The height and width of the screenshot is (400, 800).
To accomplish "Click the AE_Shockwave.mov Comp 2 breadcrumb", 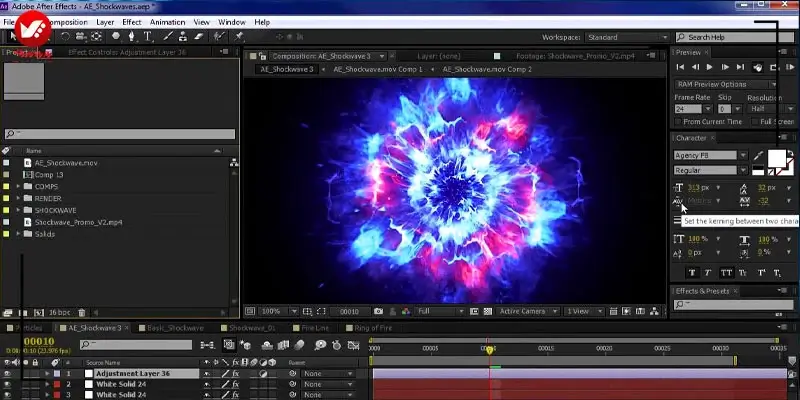I will [x=487, y=69].
